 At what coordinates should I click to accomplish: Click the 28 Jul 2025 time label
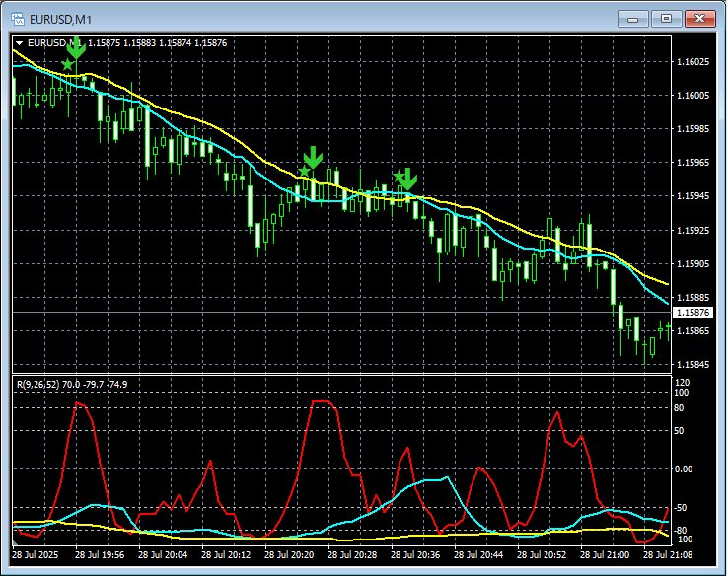tap(36, 555)
